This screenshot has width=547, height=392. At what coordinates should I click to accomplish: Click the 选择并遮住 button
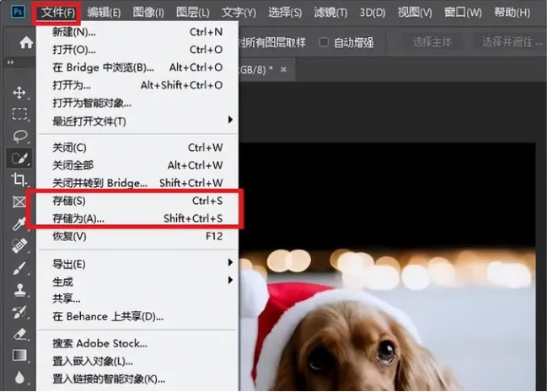(511, 42)
